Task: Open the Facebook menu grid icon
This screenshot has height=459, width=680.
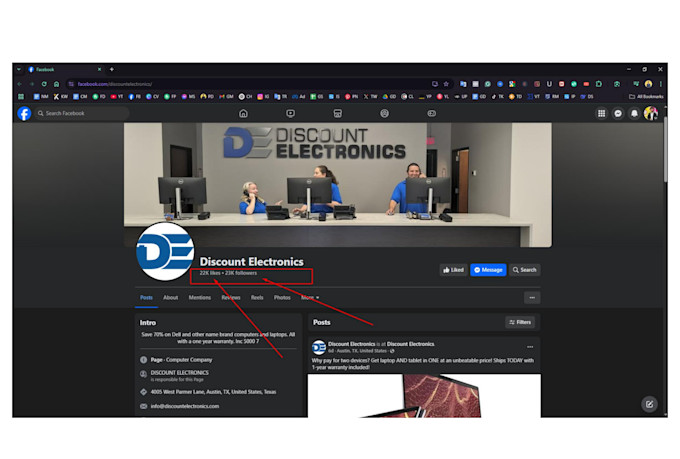Action: 601,114
